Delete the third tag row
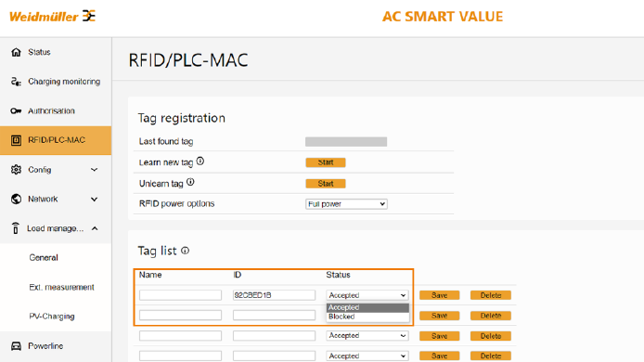This screenshot has height=362, width=644. (x=491, y=336)
